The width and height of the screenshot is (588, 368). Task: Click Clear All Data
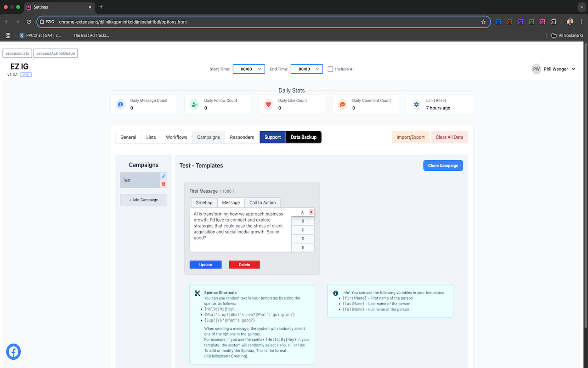point(449,137)
